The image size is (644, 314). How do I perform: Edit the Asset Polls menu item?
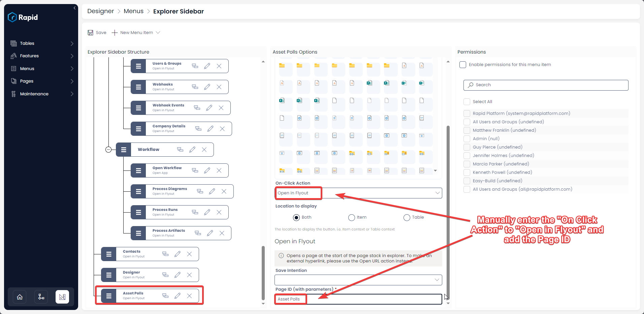178,296
